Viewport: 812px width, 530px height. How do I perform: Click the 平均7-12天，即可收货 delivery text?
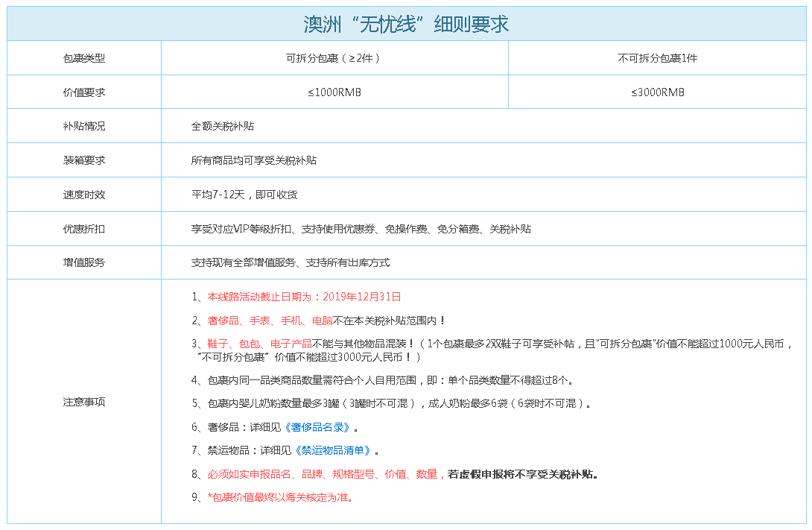pyautogui.click(x=244, y=195)
